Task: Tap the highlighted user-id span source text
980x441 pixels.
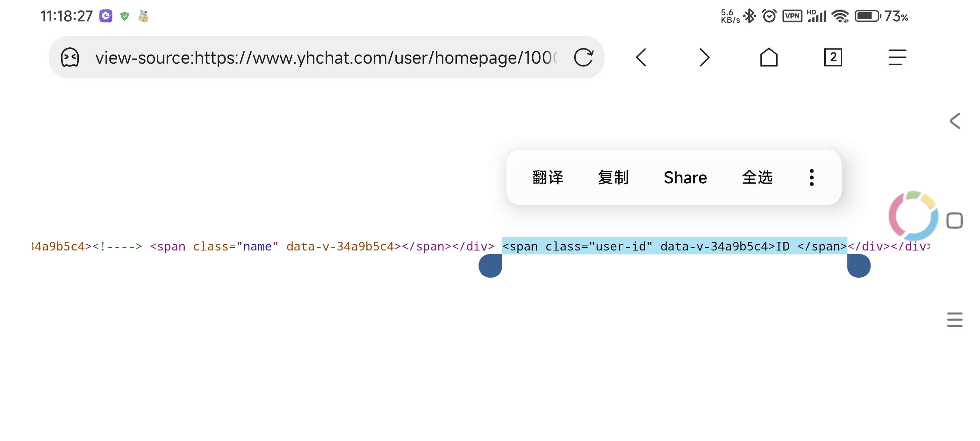Action: (x=675, y=246)
